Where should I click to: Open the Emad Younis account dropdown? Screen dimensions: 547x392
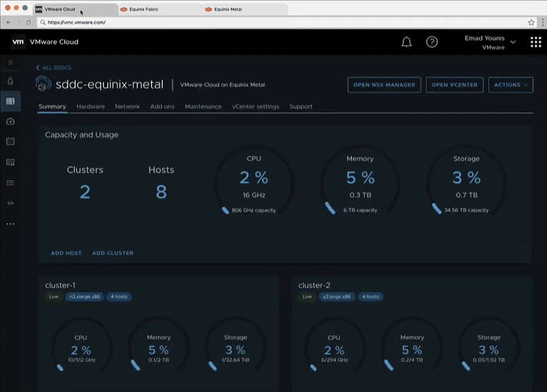coord(490,42)
